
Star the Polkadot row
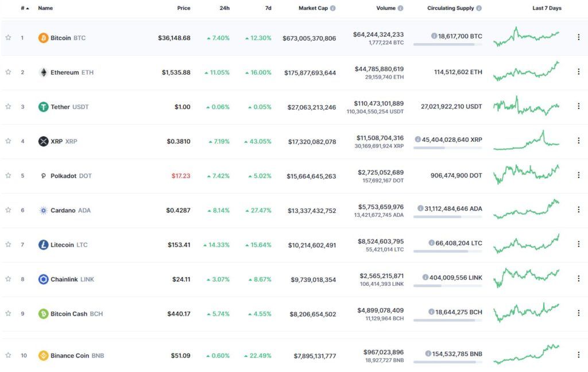click(x=8, y=176)
